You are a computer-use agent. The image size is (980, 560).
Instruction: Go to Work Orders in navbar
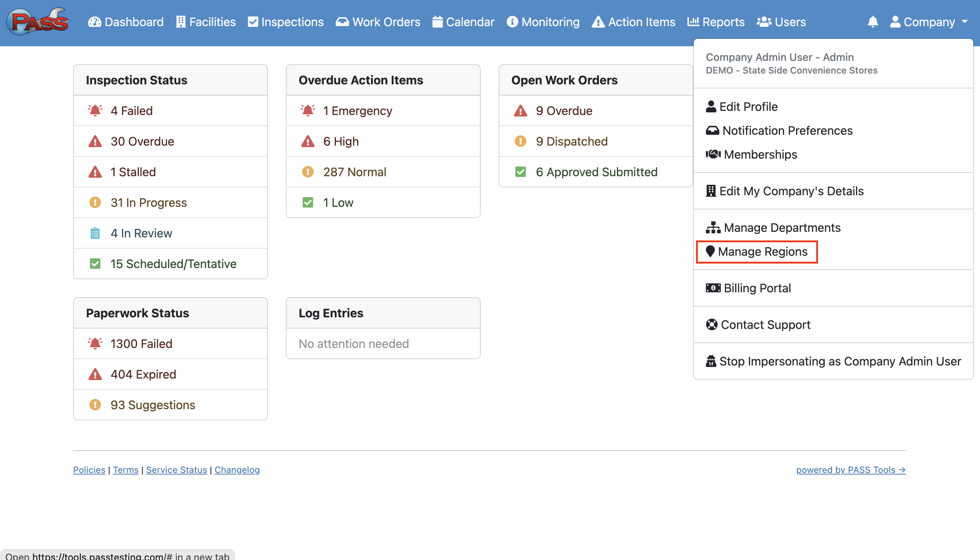click(x=378, y=22)
